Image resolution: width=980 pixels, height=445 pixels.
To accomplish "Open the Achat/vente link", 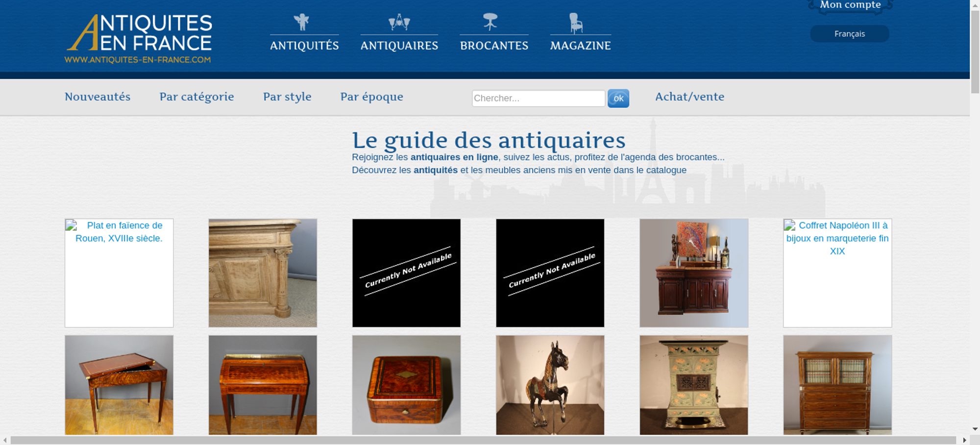I will click(x=690, y=97).
